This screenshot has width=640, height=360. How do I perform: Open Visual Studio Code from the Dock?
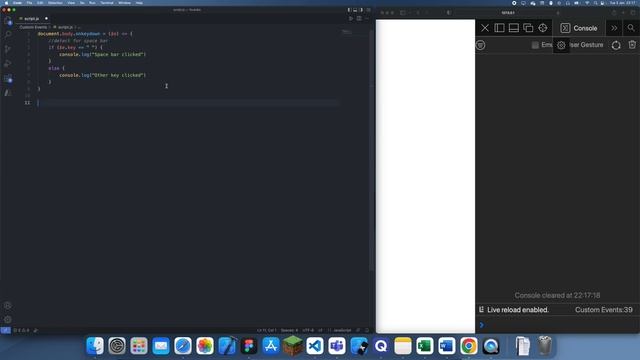point(315,346)
